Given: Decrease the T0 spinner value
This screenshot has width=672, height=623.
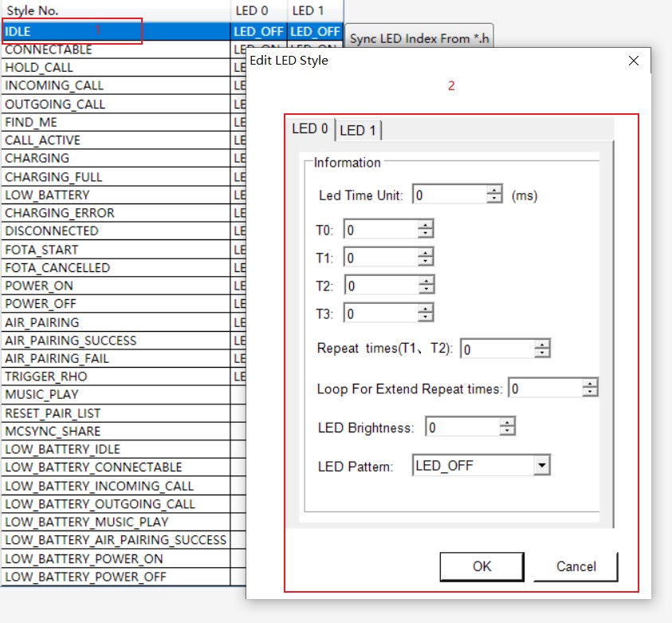Looking at the screenshot, I should click(426, 234).
